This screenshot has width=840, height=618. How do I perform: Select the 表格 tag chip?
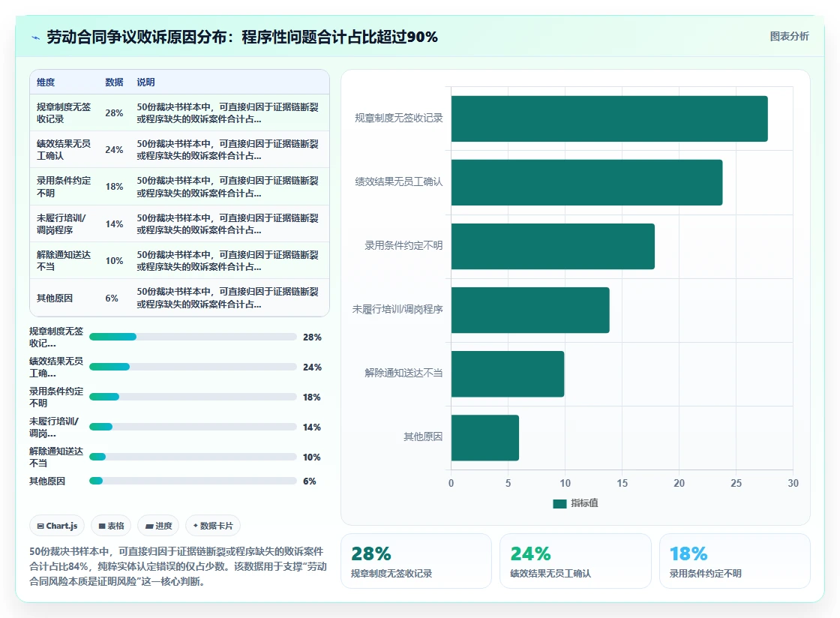[x=111, y=526]
